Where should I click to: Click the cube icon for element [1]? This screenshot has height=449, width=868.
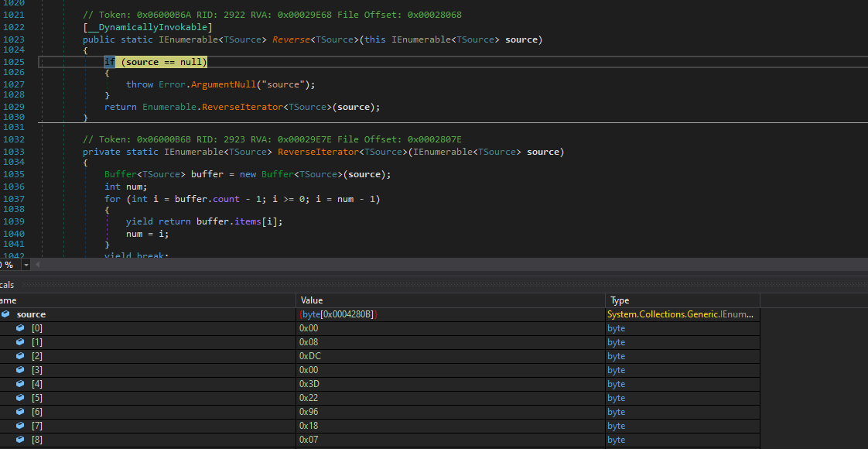[x=20, y=341]
